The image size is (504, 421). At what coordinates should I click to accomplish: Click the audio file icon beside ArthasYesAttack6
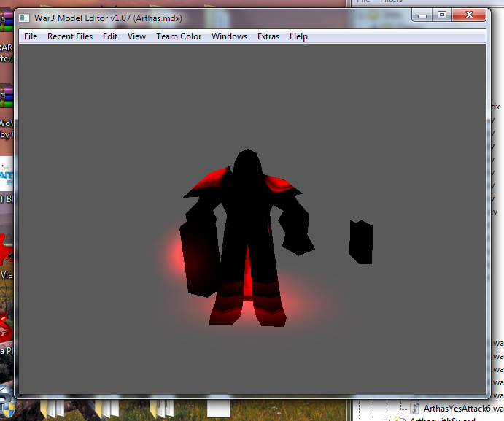[415, 409]
